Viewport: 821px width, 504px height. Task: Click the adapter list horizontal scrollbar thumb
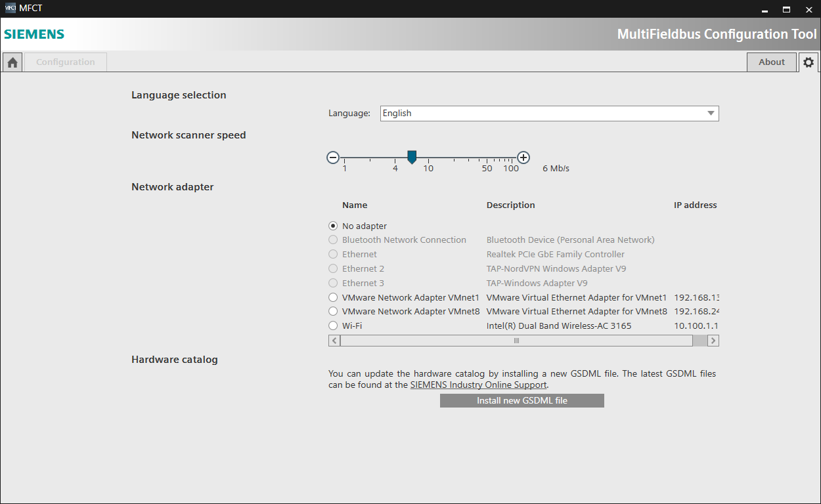tap(516, 341)
